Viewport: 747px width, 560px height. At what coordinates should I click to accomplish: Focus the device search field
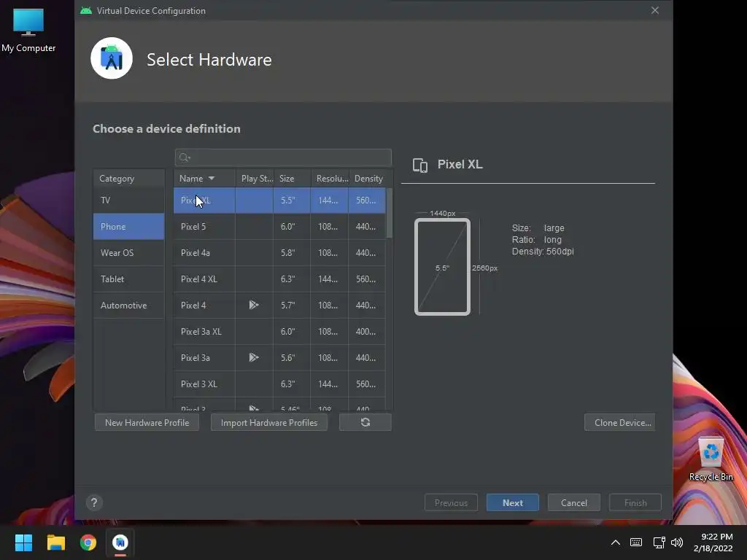(284, 157)
